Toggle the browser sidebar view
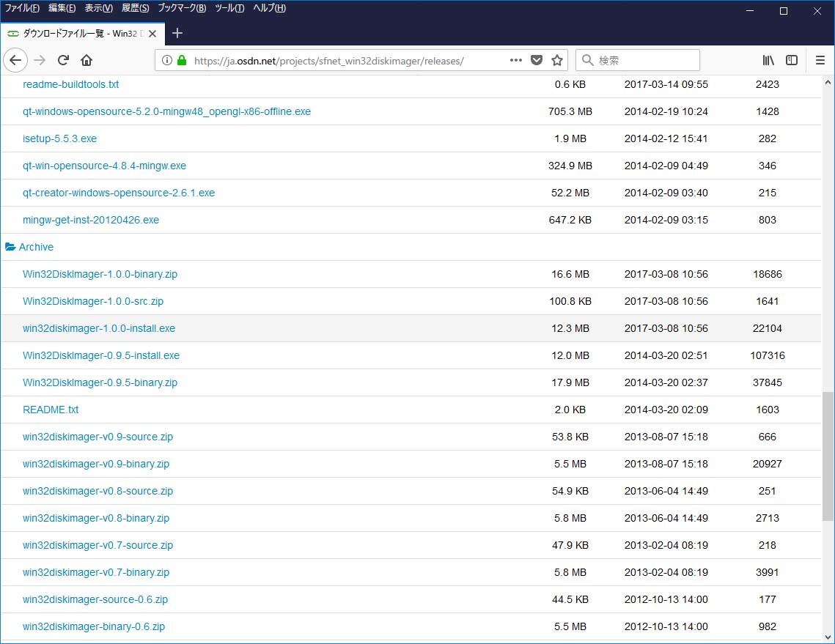Screen dimensions: 835x644 click(x=792, y=60)
